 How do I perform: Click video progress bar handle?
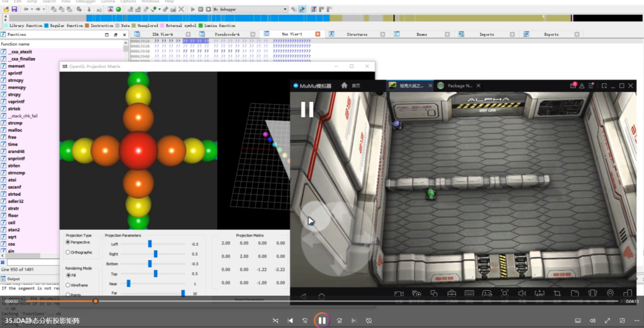click(x=96, y=302)
